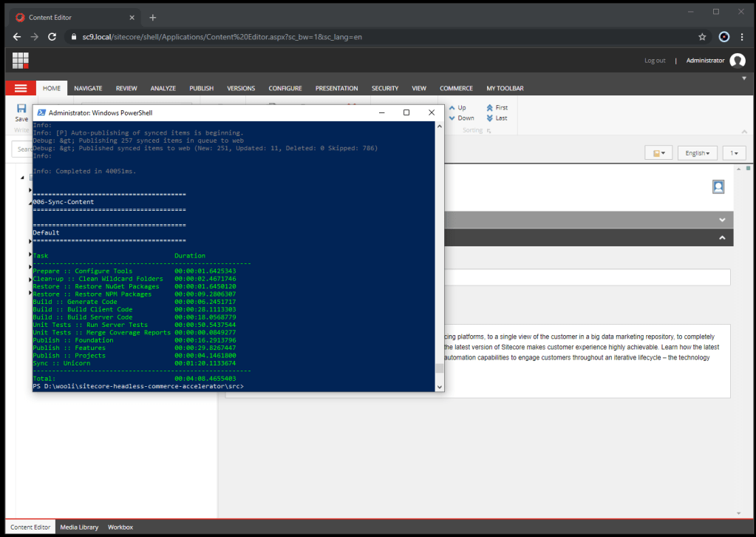Move item to First position
Screen dimensions: 756x537
tap(497, 108)
